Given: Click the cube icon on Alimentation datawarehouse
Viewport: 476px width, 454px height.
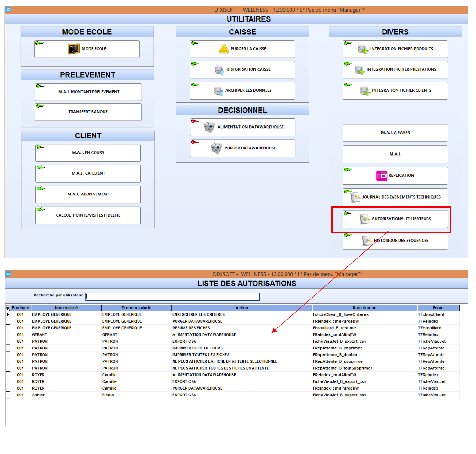Looking at the screenshot, I should pos(209,127).
